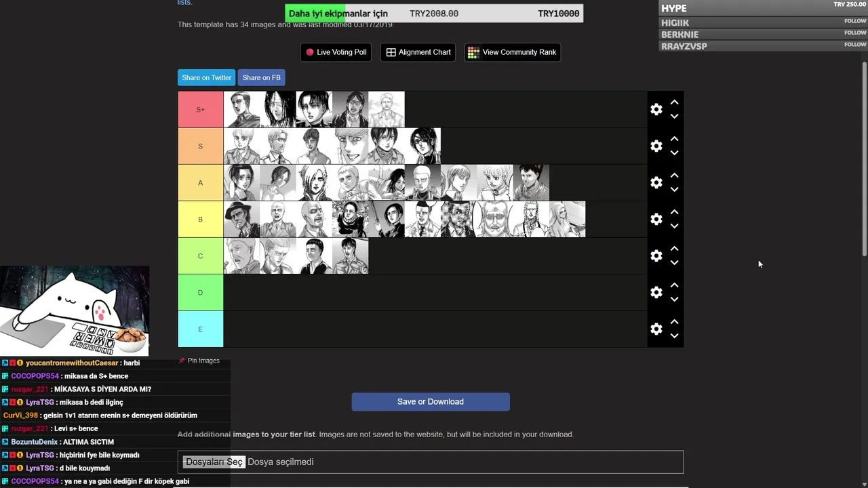Select last character image in S+ row

387,109
